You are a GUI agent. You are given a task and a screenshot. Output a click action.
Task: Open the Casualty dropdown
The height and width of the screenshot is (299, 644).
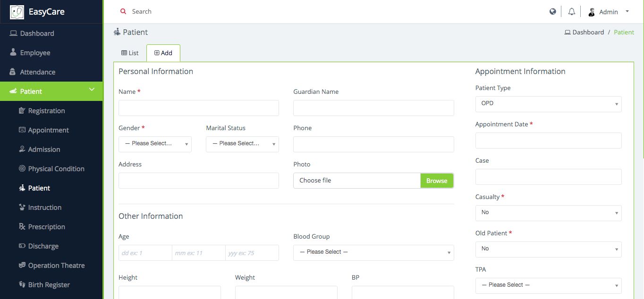[548, 213]
